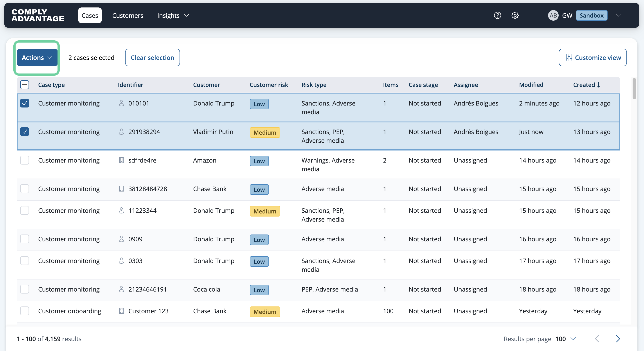Viewport: 644px width, 351px height.
Task: Sort by Case type column header
Action: click(51, 85)
